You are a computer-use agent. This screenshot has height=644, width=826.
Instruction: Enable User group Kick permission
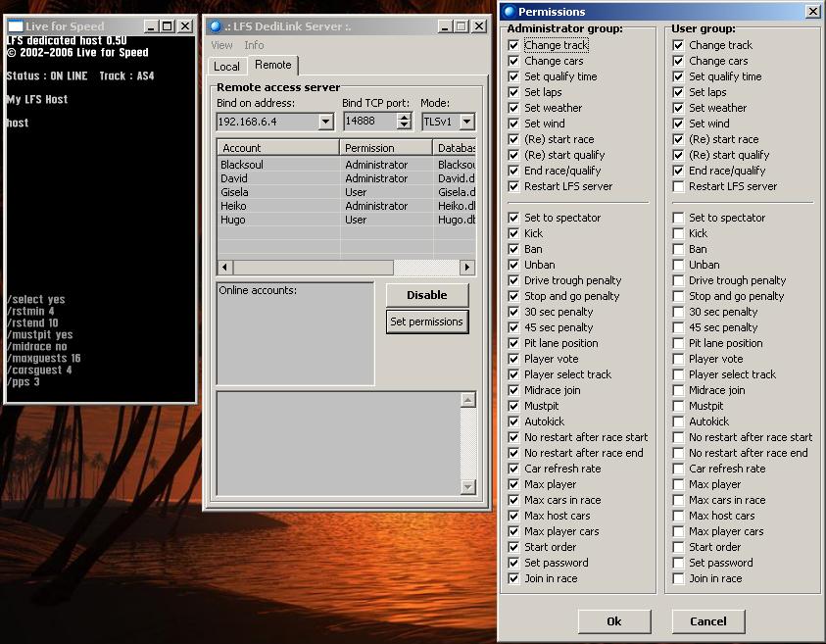(678, 233)
